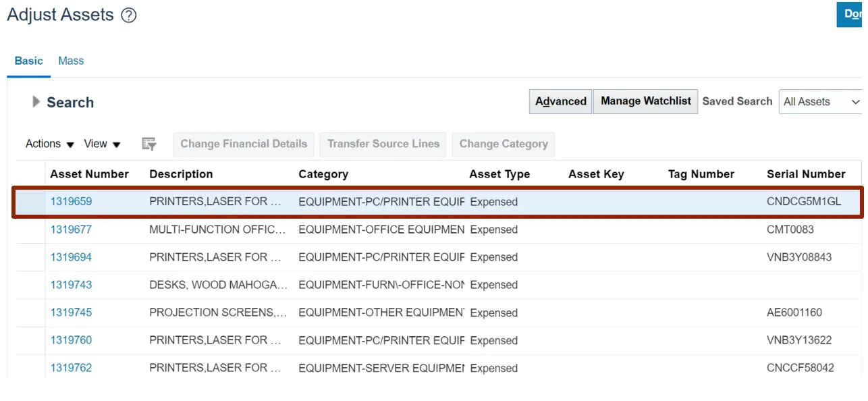This screenshot has width=868, height=401.
Task: Click the Change Category button
Action: pyautogui.click(x=504, y=144)
